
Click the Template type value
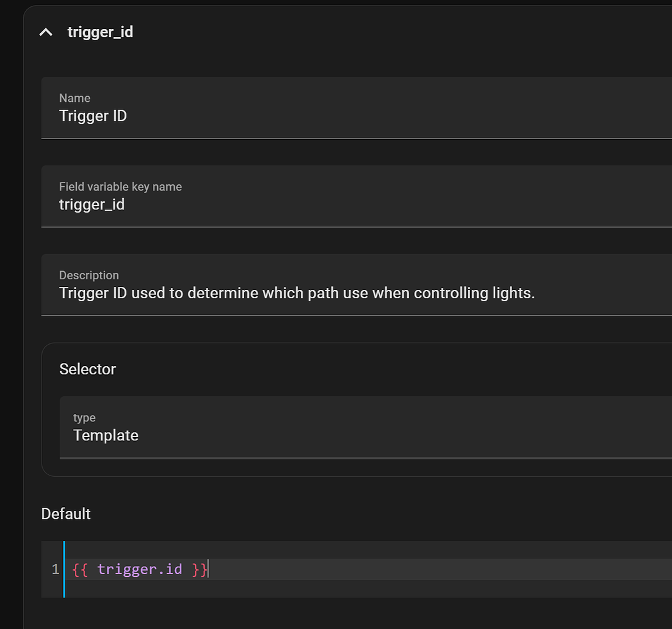106,435
